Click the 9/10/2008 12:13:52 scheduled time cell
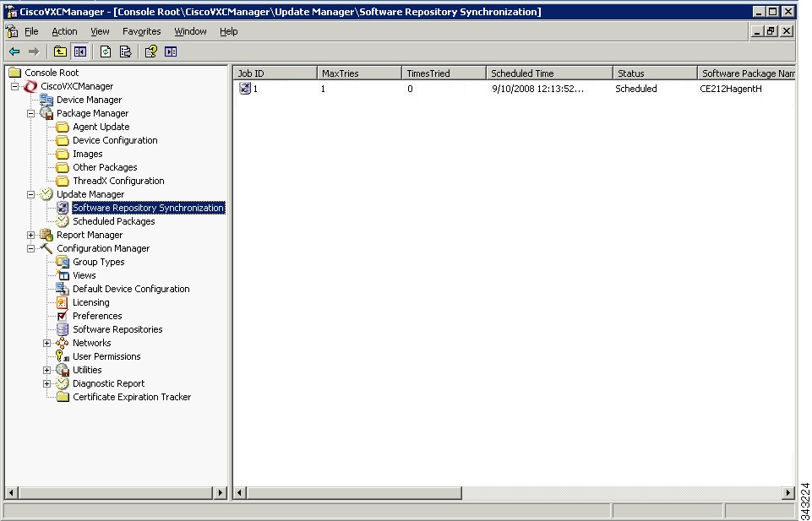812x521 pixels. (537, 89)
